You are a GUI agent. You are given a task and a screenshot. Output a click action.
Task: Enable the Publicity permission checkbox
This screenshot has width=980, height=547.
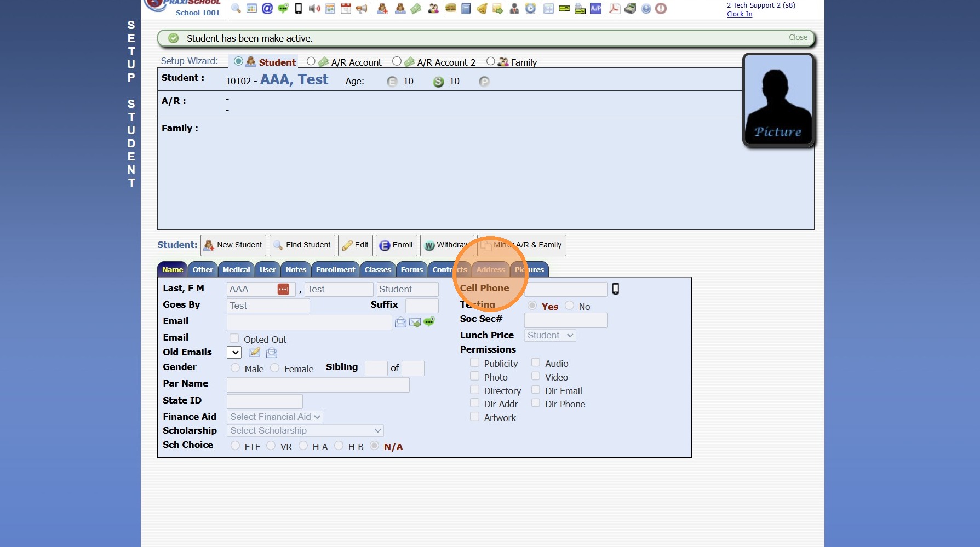tap(475, 362)
